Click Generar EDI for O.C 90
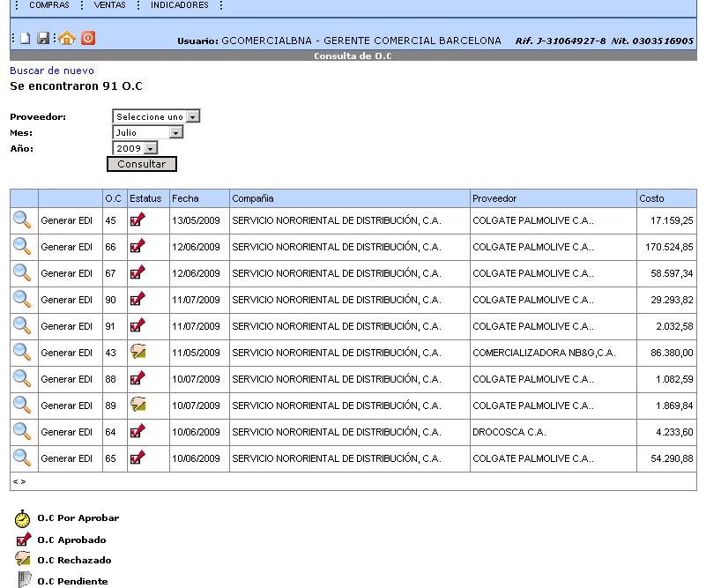721x588 pixels. tap(67, 300)
